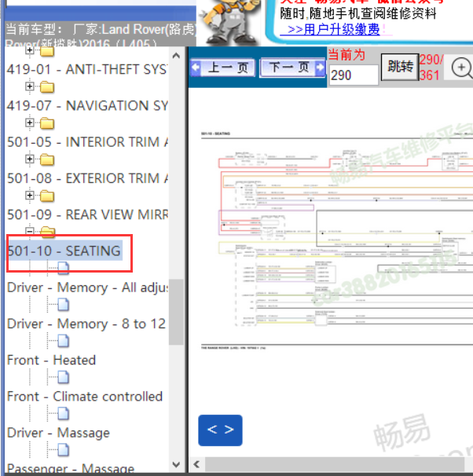Click the folder icon under 501-05 INTERIOR TRIM
The image size is (473, 476).
tap(47, 159)
